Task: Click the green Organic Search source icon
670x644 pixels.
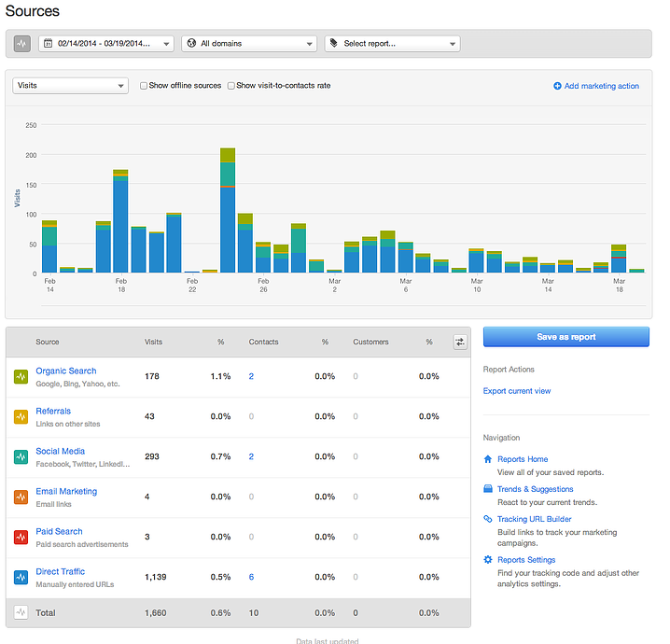Action: coord(21,376)
